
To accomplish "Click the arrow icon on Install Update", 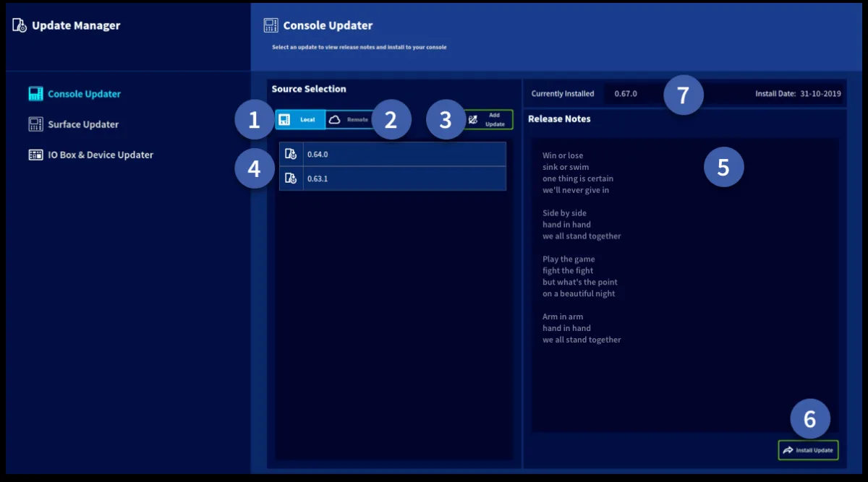I will click(x=788, y=450).
